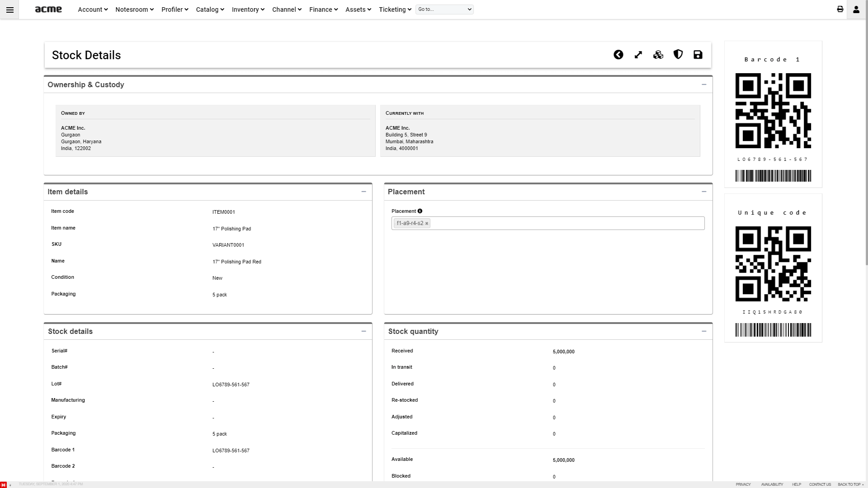Click the Placement info icon
868x488 pixels.
pyautogui.click(x=420, y=211)
